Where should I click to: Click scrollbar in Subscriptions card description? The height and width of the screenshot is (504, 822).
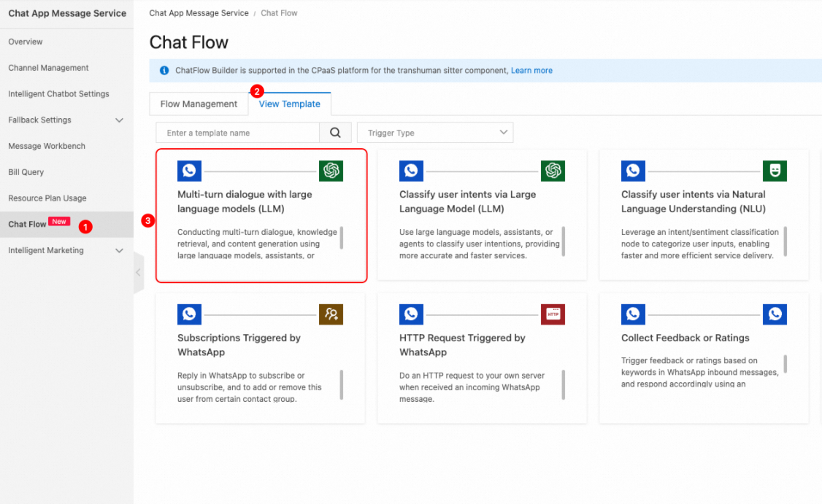tap(341, 385)
